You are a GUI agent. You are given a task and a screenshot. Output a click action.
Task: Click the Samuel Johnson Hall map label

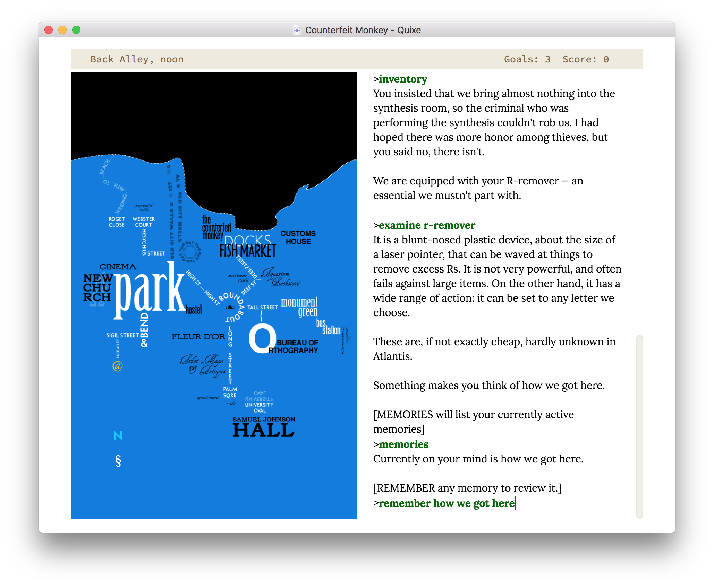point(264,427)
